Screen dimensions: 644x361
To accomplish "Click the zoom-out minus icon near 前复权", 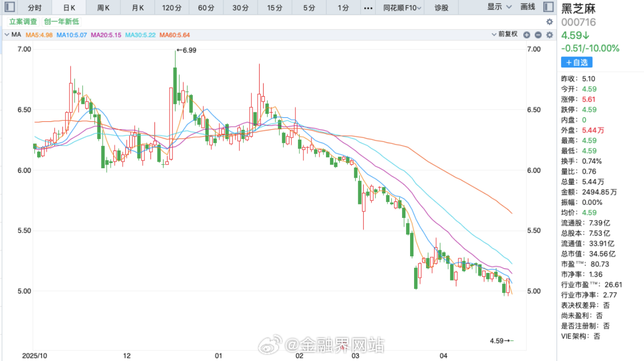I will pos(538,34).
